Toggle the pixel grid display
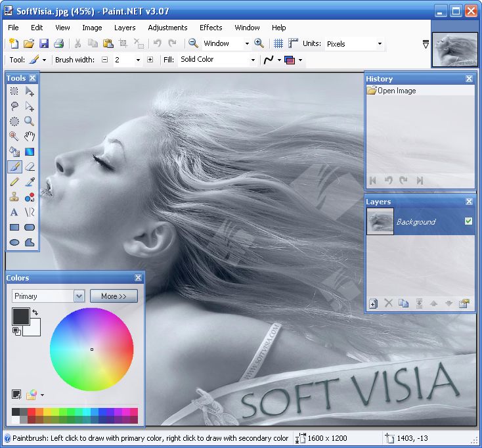482x448 pixels. (278, 43)
